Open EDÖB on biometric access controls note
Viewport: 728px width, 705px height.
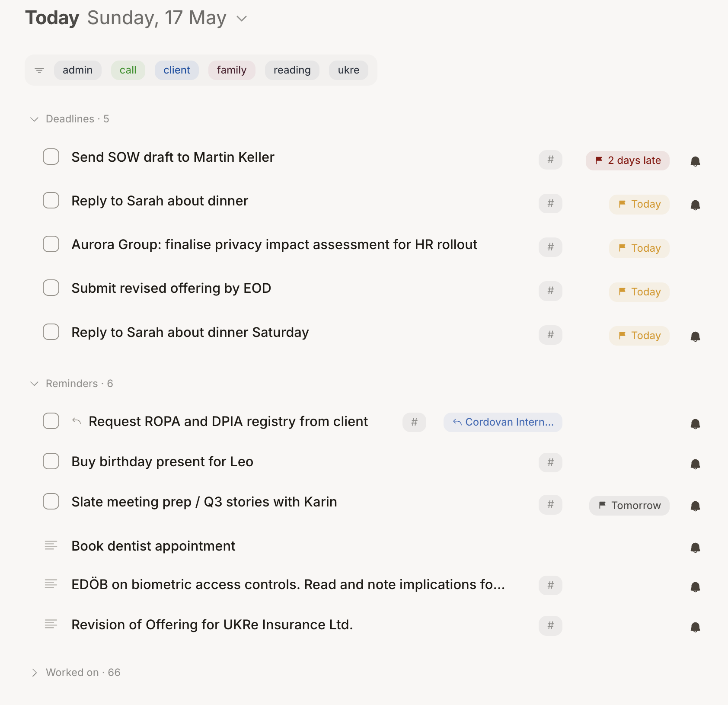[288, 584]
